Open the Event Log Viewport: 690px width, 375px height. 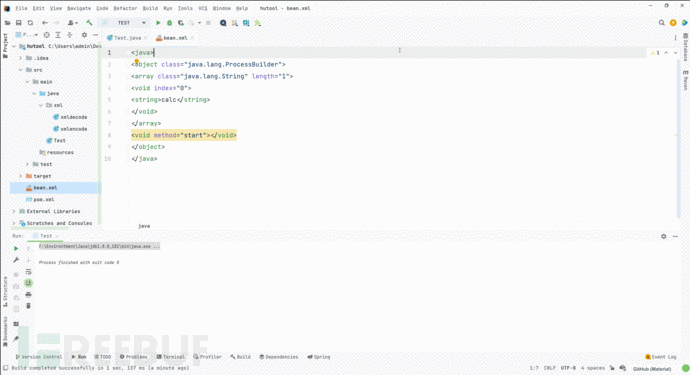(x=661, y=357)
